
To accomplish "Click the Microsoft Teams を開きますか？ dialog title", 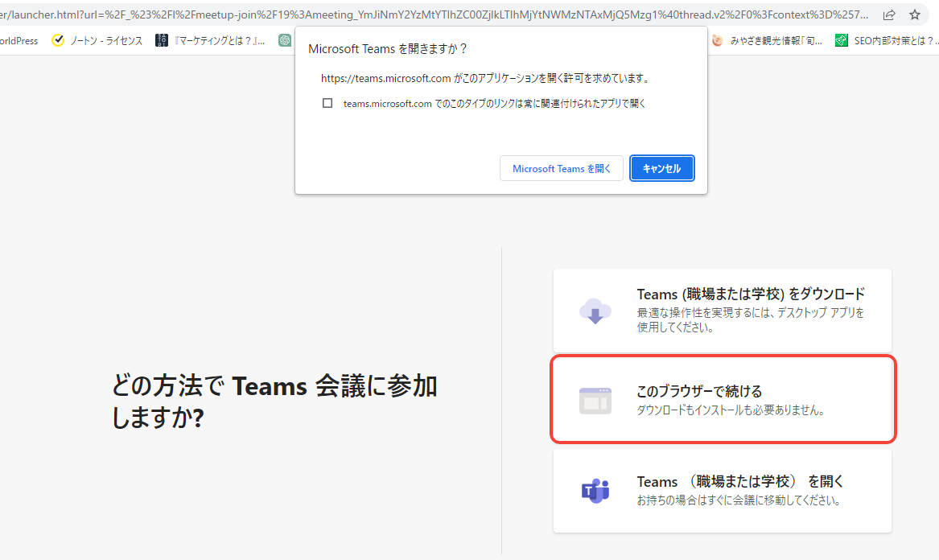I will point(388,49).
